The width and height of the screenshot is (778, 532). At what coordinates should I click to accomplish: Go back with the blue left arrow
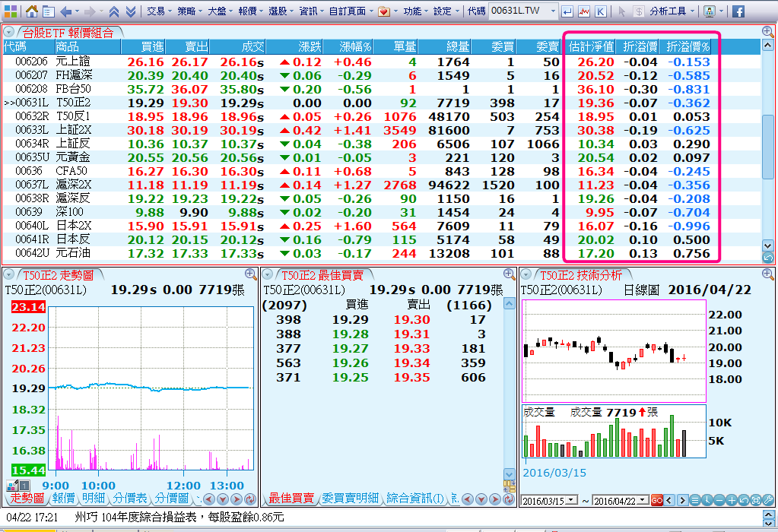pos(65,11)
